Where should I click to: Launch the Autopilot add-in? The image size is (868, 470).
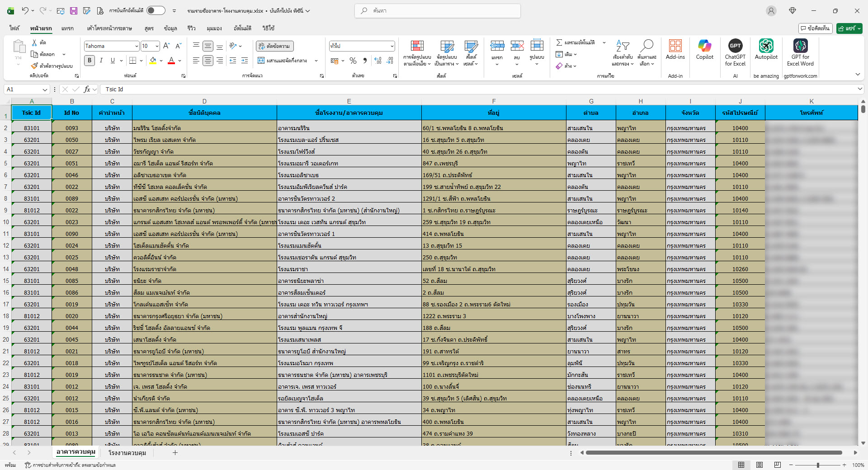(x=766, y=47)
